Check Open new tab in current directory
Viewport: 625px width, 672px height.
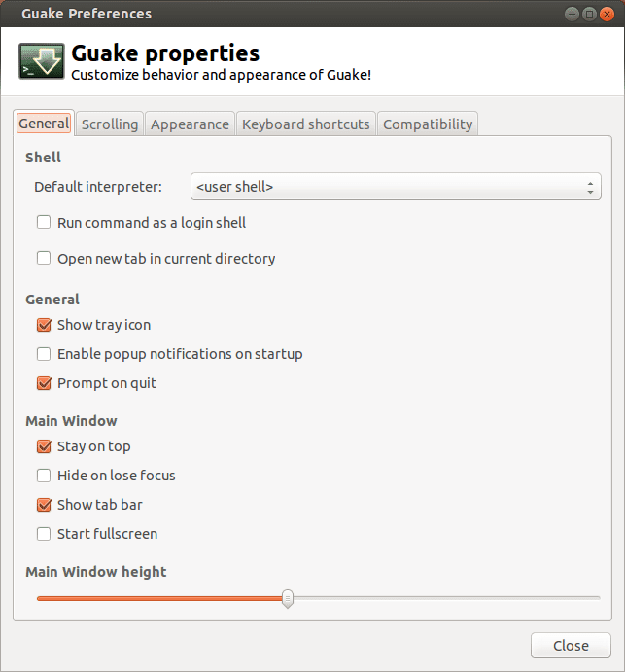pos(44,259)
